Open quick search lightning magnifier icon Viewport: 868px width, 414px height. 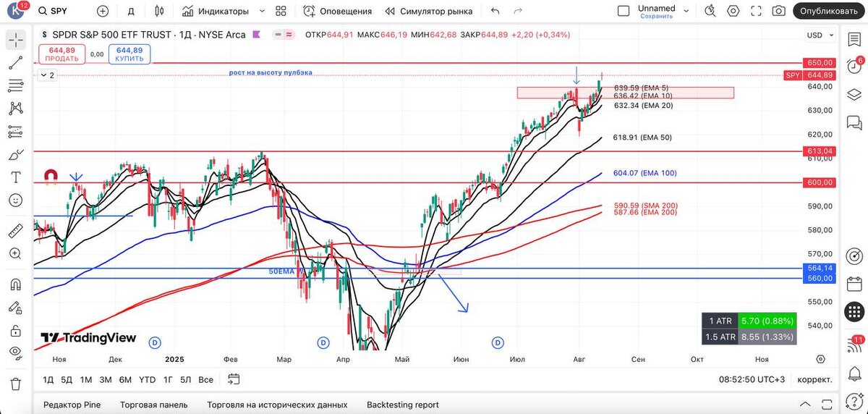coord(710,11)
